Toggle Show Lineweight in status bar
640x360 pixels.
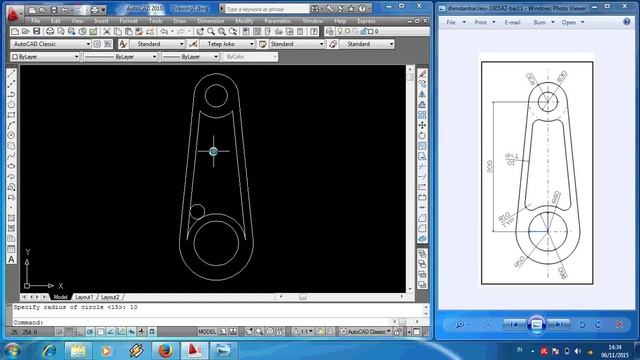[x=142, y=332]
